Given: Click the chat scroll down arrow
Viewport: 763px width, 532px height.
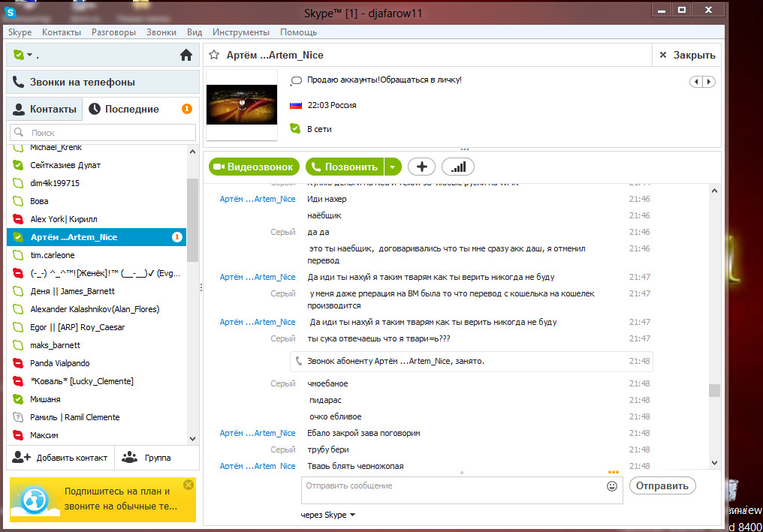Looking at the screenshot, I should (x=714, y=463).
